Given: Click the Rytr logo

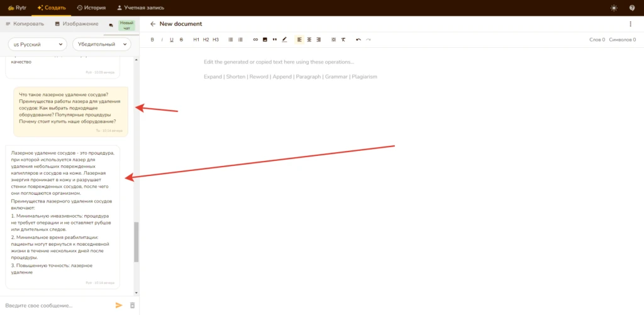Looking at the screenshot, I should point(17,8).
